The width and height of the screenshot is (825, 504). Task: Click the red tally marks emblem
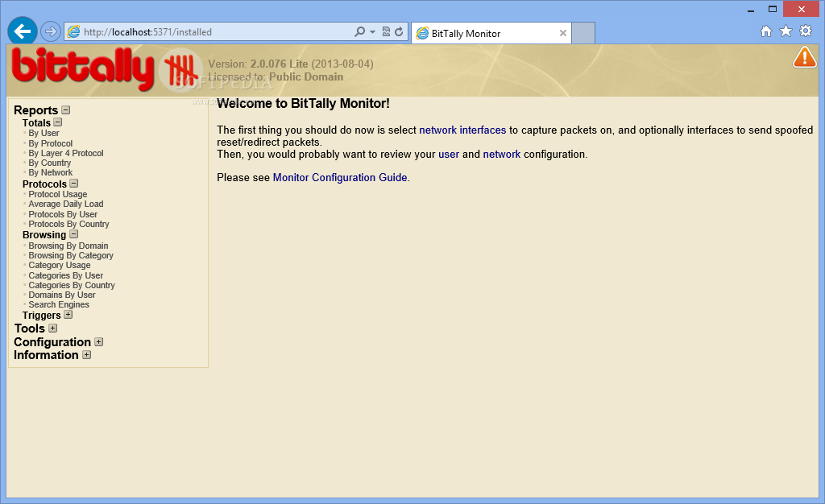[181, 70]
